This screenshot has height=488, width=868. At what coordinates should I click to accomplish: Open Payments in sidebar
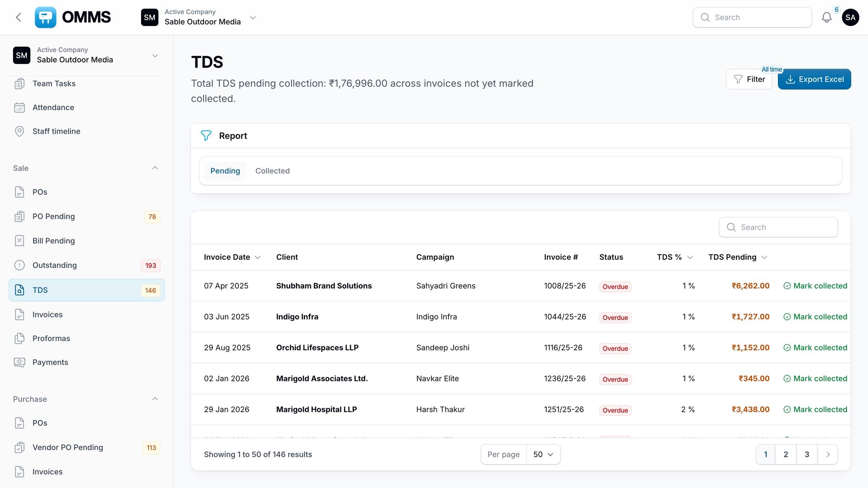coord(87,362)
